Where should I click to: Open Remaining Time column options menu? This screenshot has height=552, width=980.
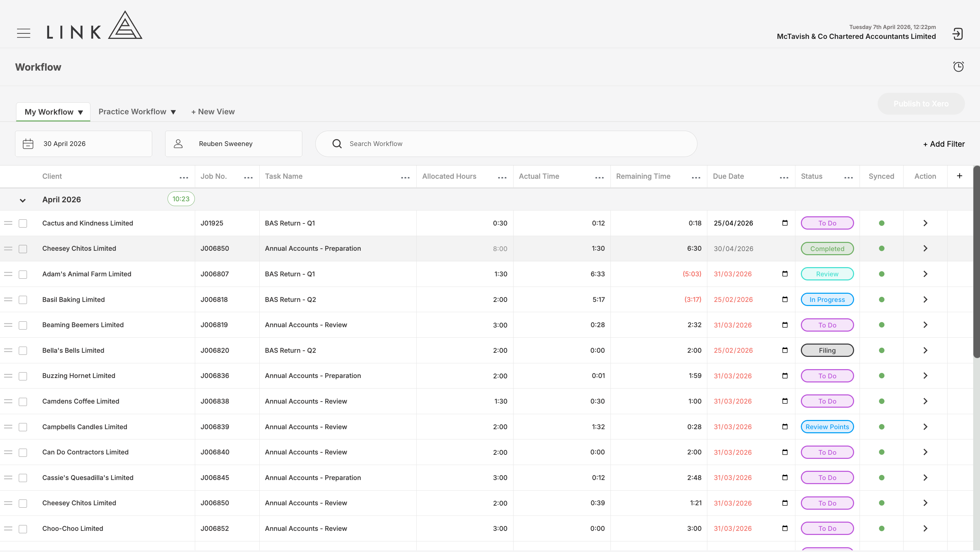pyautogui.click(x=696, y=178)
